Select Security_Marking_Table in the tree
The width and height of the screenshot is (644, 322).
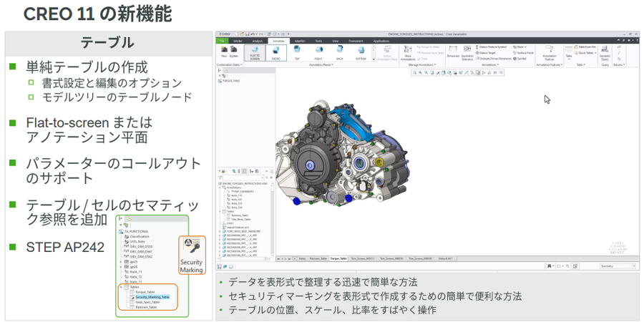pos(151,296)
